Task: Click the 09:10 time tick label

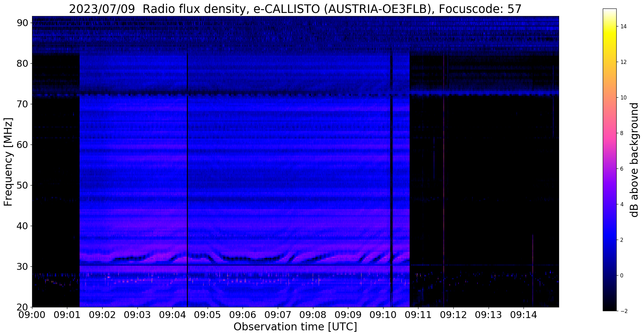Action: (383, 315)
